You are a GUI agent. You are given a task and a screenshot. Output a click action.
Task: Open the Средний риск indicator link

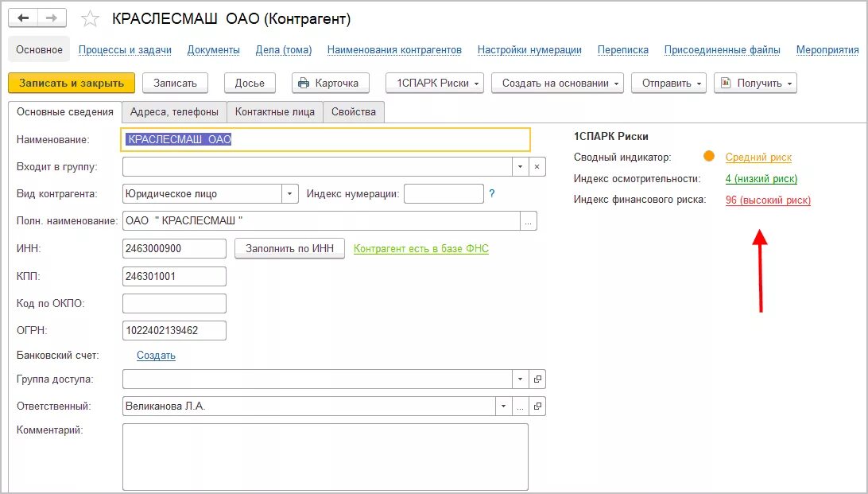point(758,158)
